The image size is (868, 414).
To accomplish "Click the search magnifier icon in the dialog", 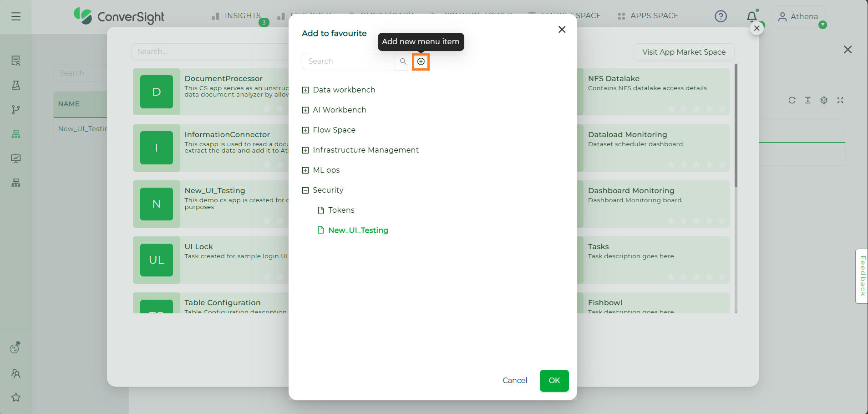I will coord(403,61).
